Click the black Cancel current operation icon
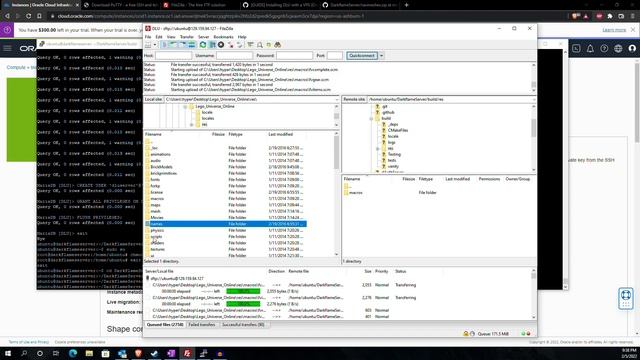Viewport: 640px width, 360px height. pos(221,45)
